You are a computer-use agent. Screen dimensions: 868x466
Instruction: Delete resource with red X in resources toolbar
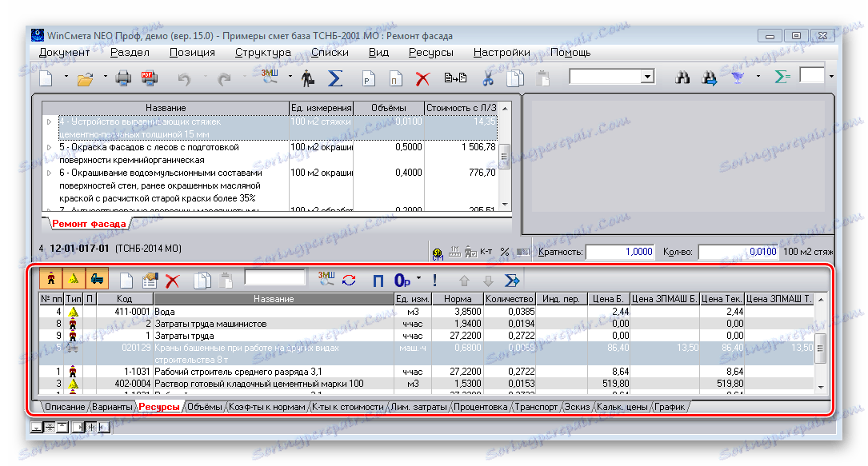pos(173,281)
